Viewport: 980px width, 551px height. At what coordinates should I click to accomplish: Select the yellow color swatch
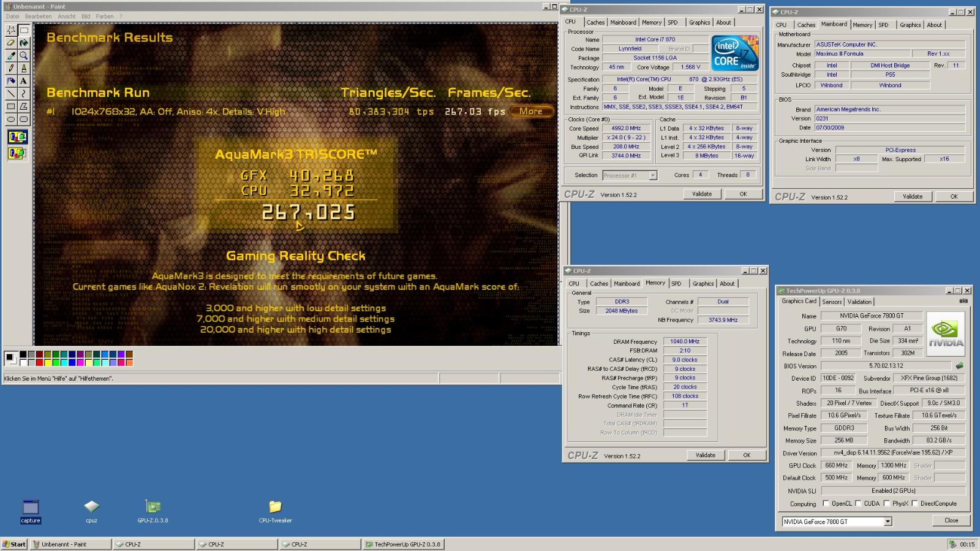point(48,362)
